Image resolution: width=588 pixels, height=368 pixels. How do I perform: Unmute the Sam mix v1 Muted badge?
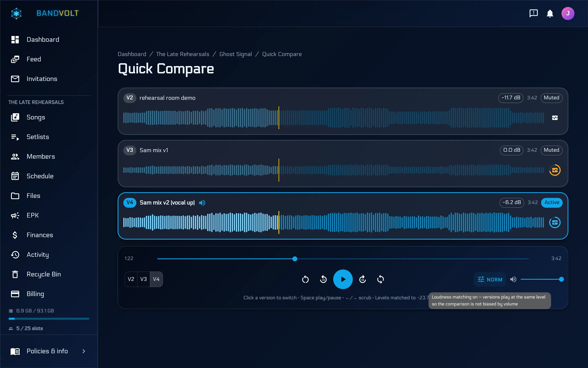pos(551,150)
